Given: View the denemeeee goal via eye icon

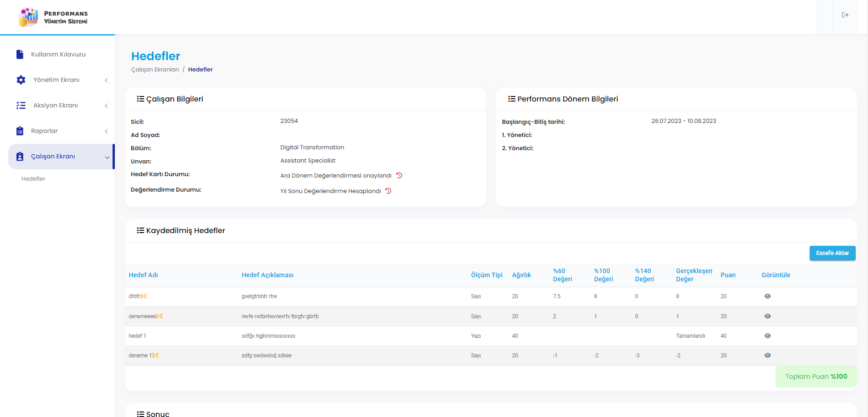Looking at the screenshot, I should (767, 316).
